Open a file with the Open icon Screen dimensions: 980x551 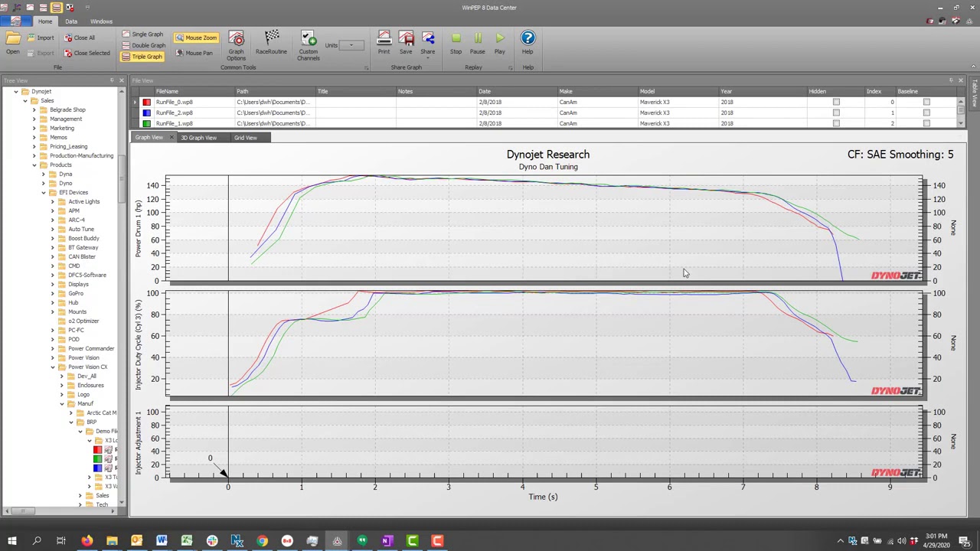[x=13, y=43]
